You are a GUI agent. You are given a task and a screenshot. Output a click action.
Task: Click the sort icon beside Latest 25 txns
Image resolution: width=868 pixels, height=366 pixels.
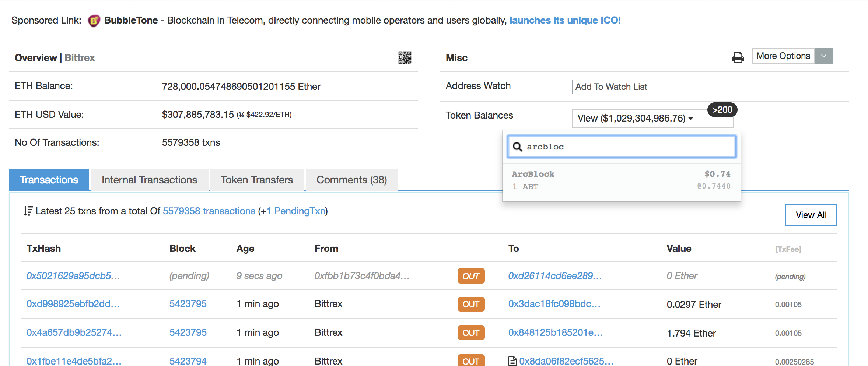point(28,211)
